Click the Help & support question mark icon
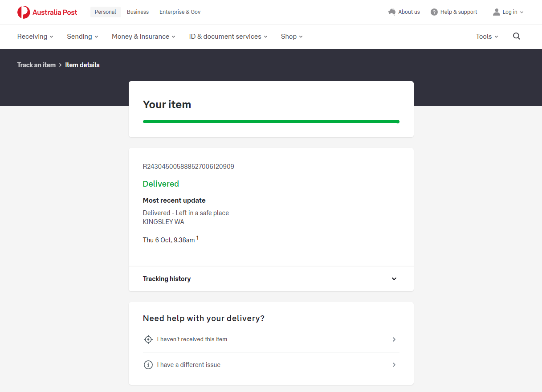This screenshot has height=392, width=542. coord(434,12)
